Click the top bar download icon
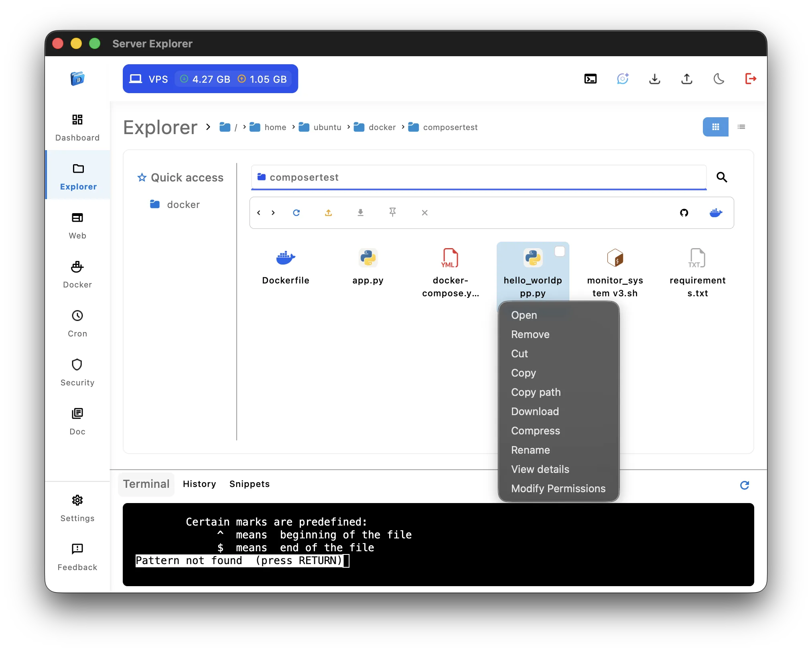 654,79
